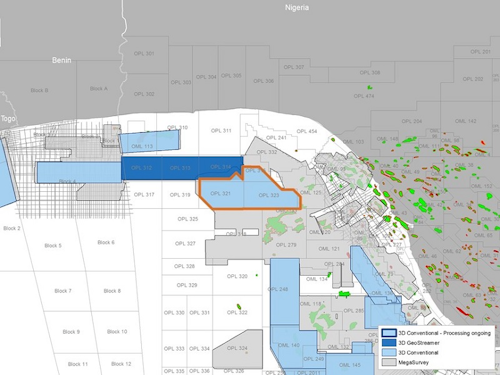Select the OPL 327 block label

185,243
